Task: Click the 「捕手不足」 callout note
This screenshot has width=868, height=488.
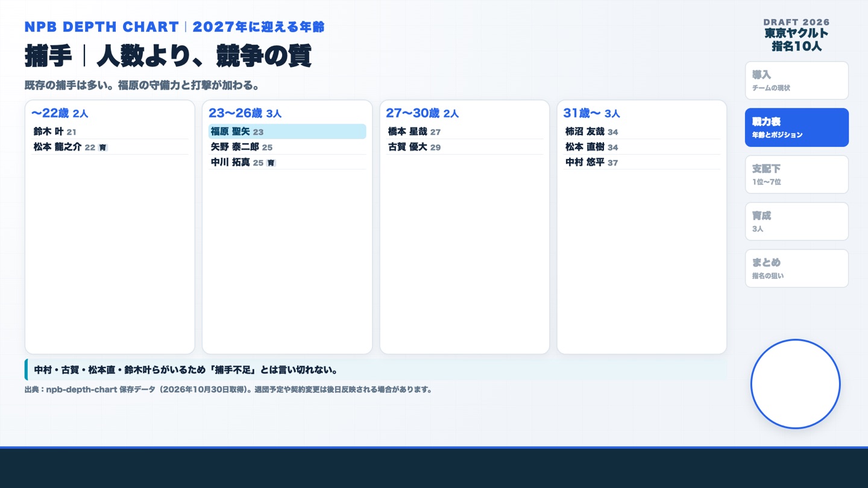Action: coord(376,370)
